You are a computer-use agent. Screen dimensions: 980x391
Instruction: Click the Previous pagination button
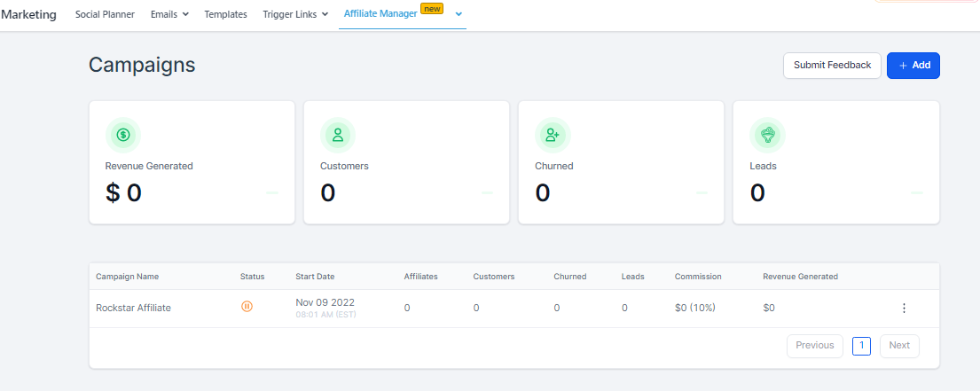click(814, 345)
